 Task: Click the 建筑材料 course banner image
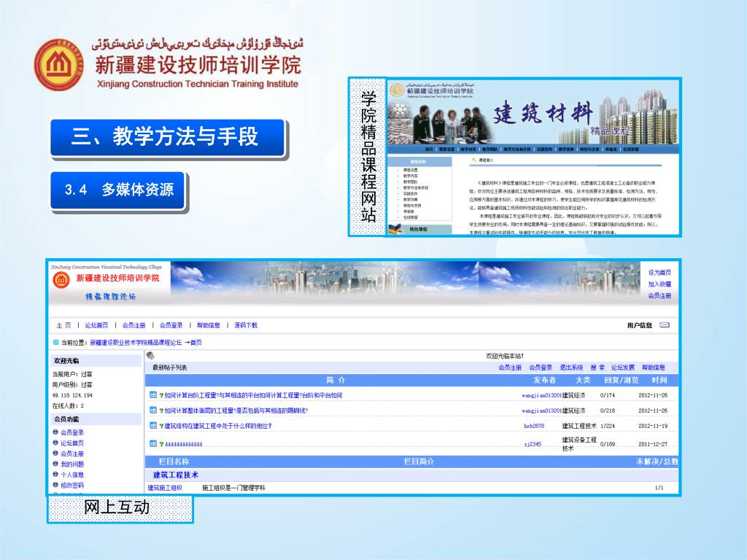tap(533, 112)
